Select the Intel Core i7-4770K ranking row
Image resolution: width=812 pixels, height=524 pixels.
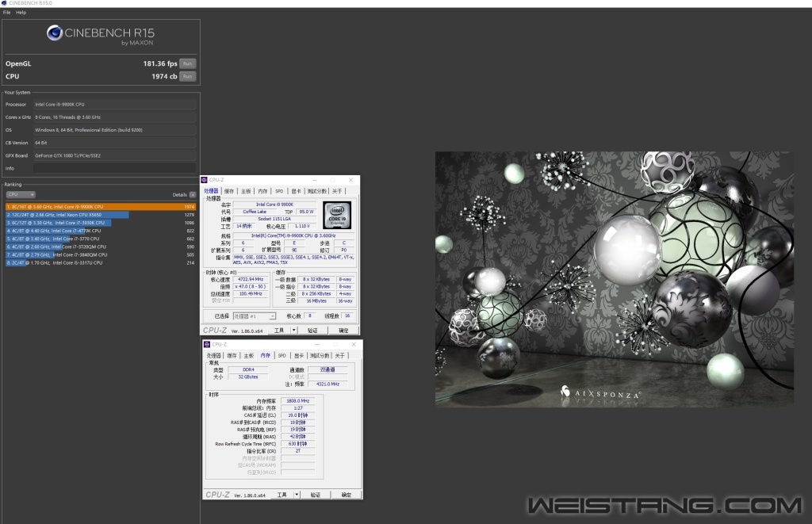pyautogui.click(x=101, y=231)
